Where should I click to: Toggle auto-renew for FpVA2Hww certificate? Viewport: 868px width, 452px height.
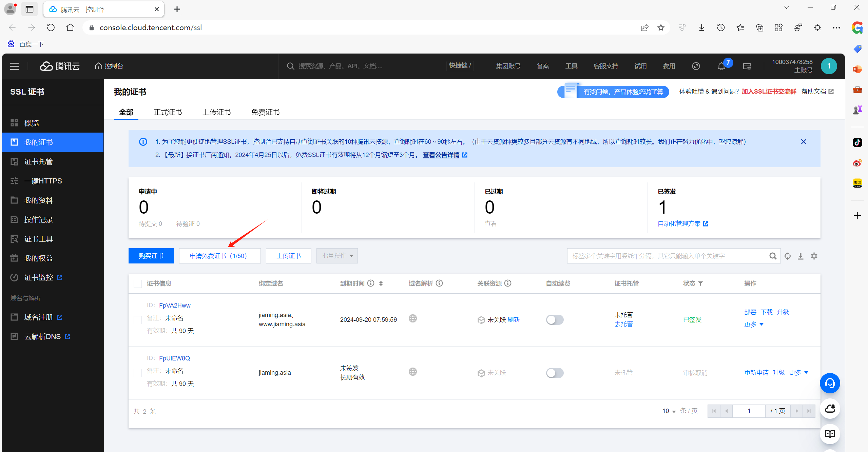(x=555, y=320)
